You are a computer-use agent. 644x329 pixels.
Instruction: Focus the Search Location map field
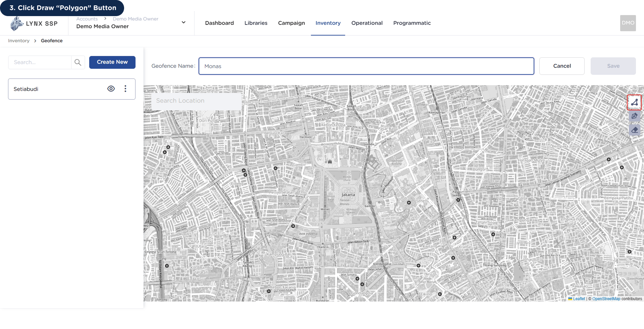pos(196,101)
